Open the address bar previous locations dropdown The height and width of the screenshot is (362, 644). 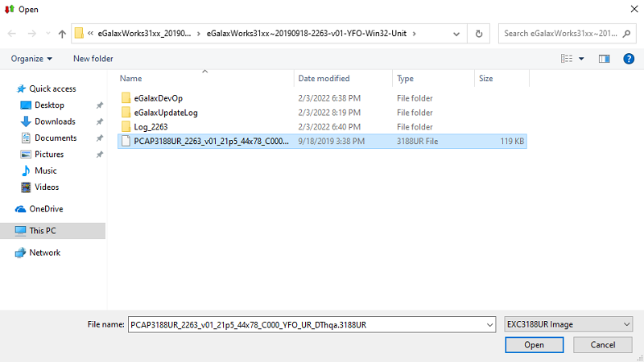click(x=457, y=34)
